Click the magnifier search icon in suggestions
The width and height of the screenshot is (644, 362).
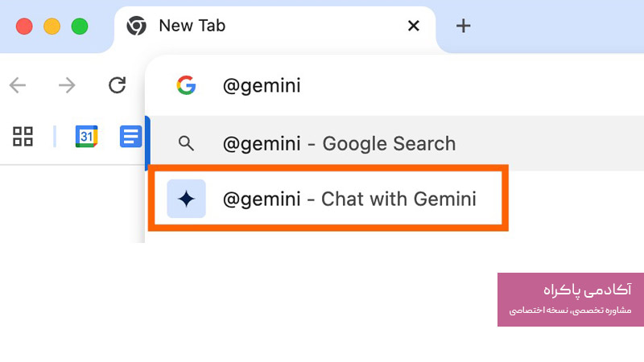(186, 144)
